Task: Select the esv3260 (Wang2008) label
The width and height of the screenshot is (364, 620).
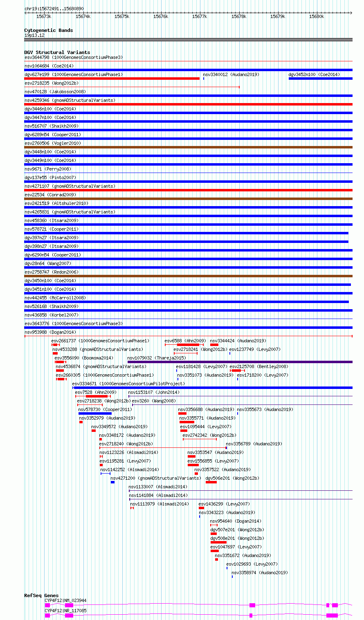Action: click(154, 401)
